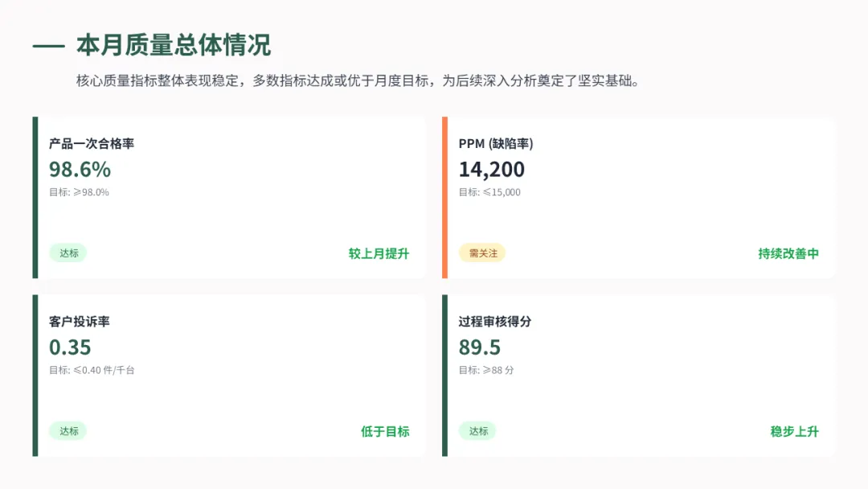Open the PPM (缺陷率) card title

click(x=496, y=144)
